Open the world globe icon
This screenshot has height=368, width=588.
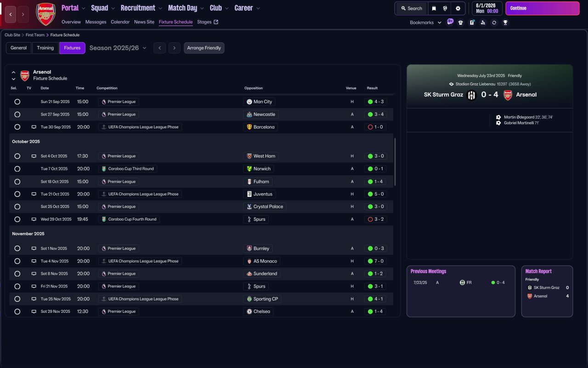(x=445, y=8)
